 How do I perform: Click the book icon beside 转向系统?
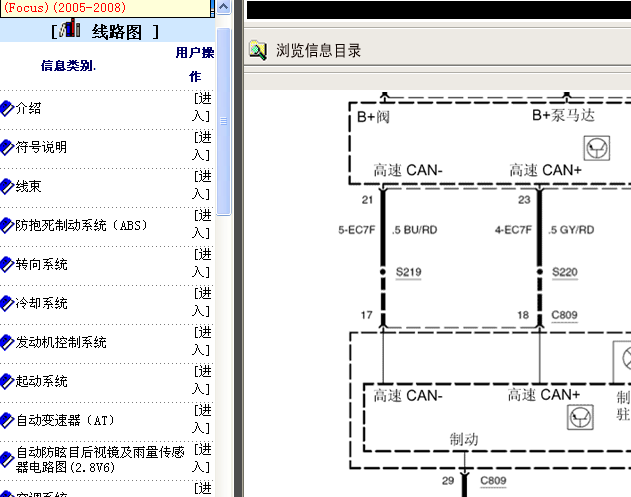[6, 264]
